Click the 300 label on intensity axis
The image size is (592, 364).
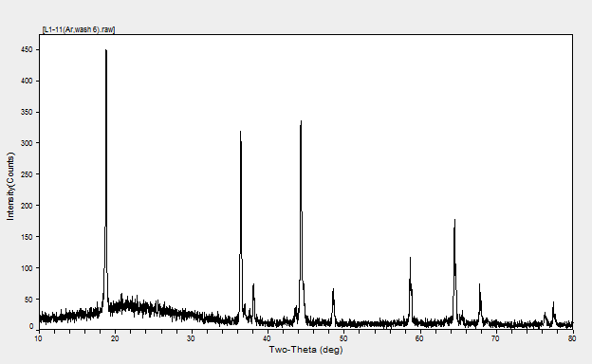tap(27, 143)
